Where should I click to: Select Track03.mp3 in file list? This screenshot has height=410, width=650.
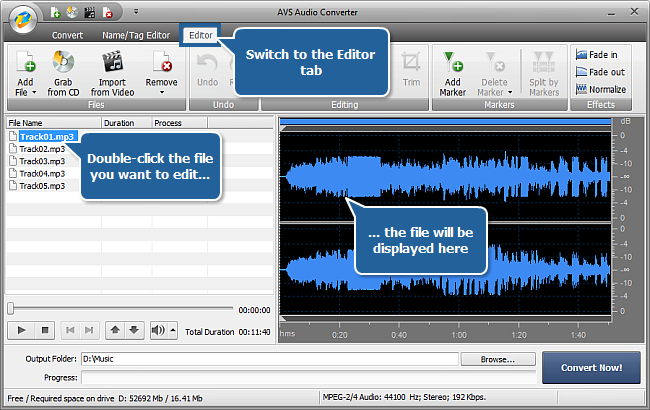pyautogui.click(x=42, y=161)
